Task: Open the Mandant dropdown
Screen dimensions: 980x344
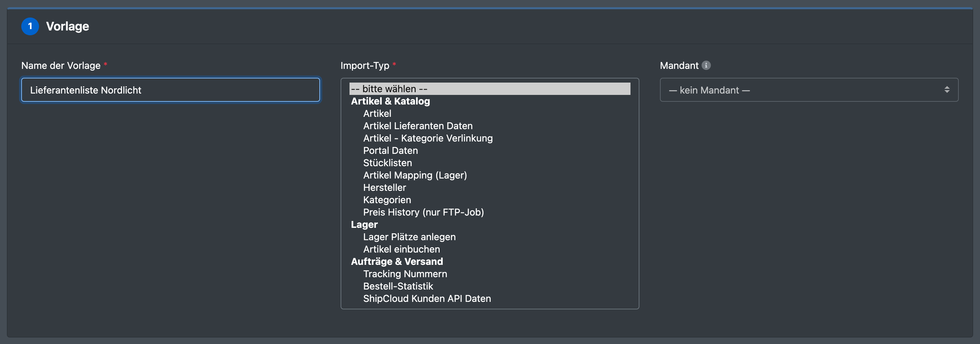Action: point(809,90)
